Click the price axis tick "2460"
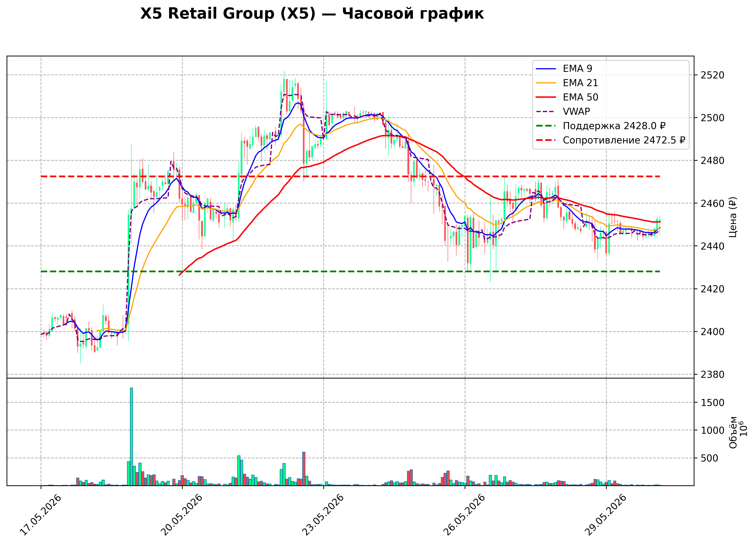The image size is (756, 544). (x=712, y=203)
